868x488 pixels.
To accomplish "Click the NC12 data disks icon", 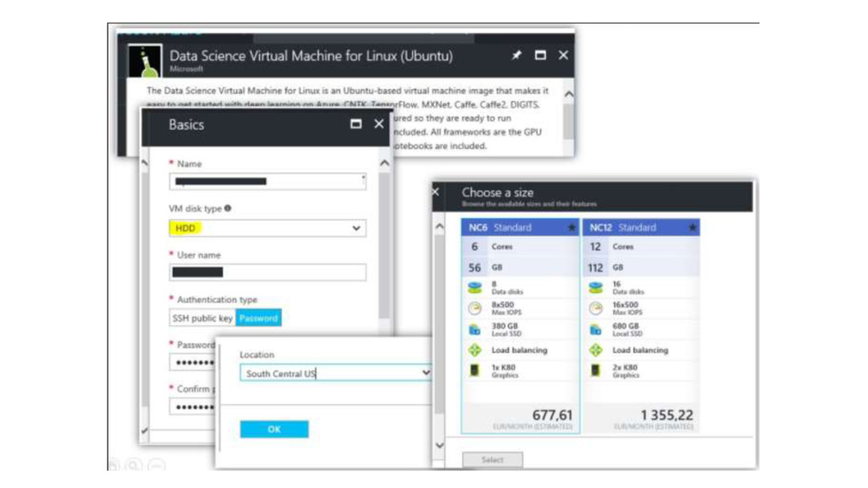I will coord(596,287).
